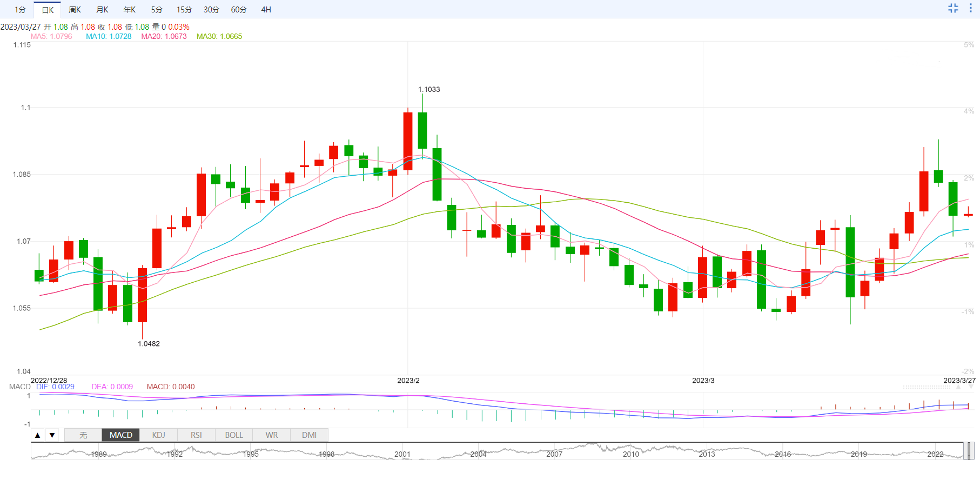Click the MA5: 1.0796 legend label
Screen dimensions: 980x479
51,36
